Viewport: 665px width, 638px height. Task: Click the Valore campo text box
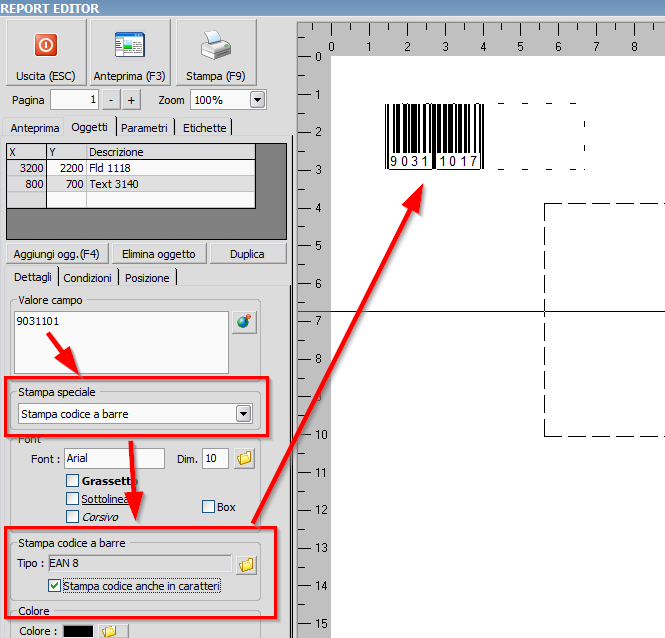coord(121,342)
